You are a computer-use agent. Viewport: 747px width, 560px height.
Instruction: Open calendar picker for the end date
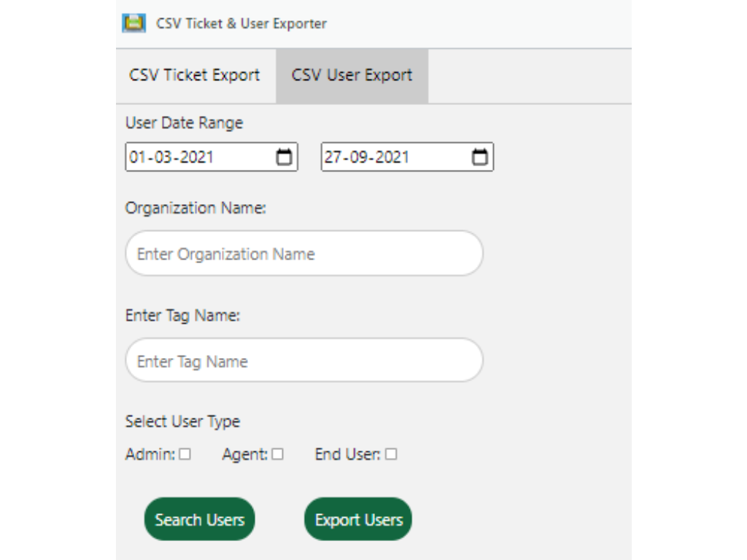(479, 157)
